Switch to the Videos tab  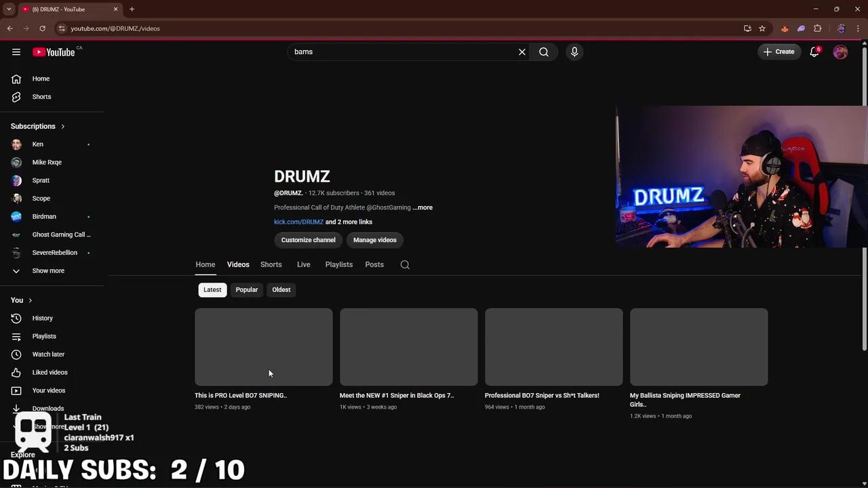[237, 264]
